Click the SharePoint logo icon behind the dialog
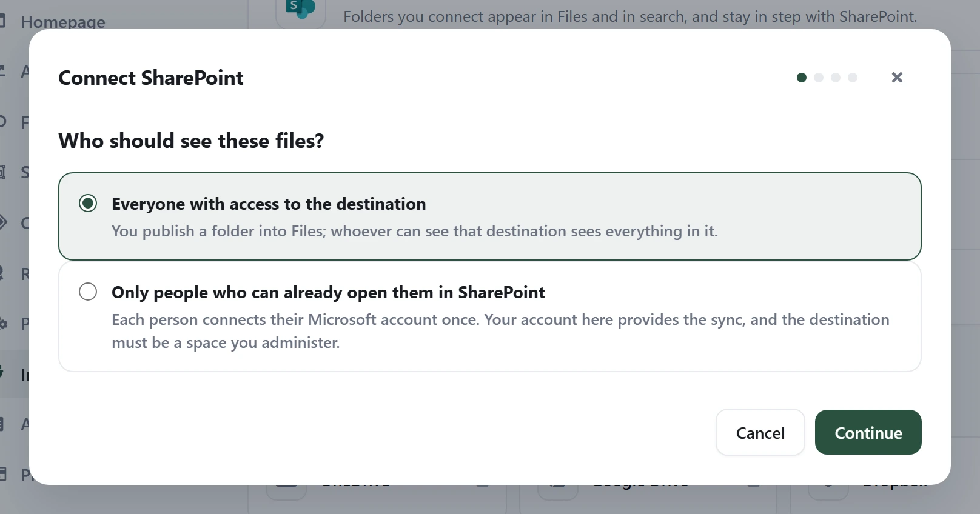980x514 pixels. pos(301,10)
